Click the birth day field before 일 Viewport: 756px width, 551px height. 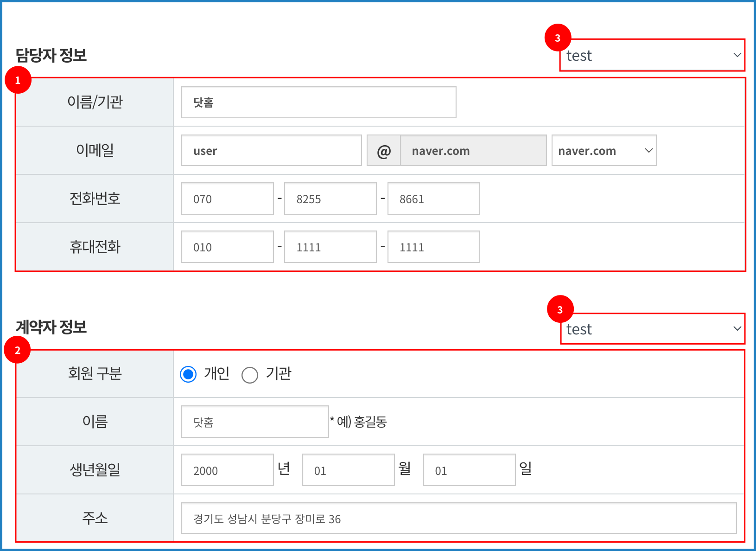[x=469, y=470]
